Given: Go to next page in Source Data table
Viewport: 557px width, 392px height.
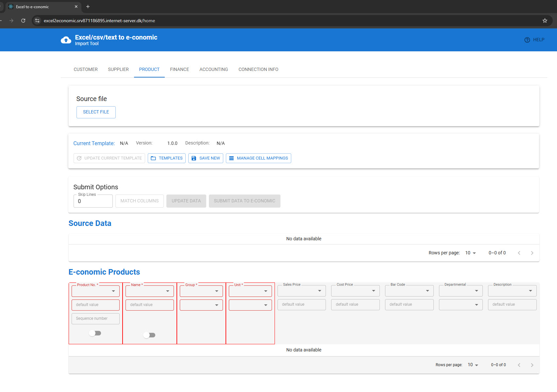Looking at the screenshot, I should pyautogui.click(x=532, y=253).
